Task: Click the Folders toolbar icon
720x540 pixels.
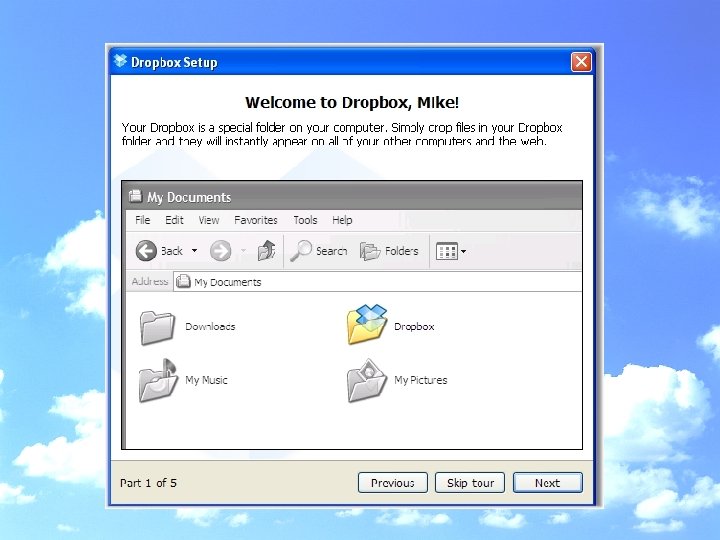Action: coord(370,251)
